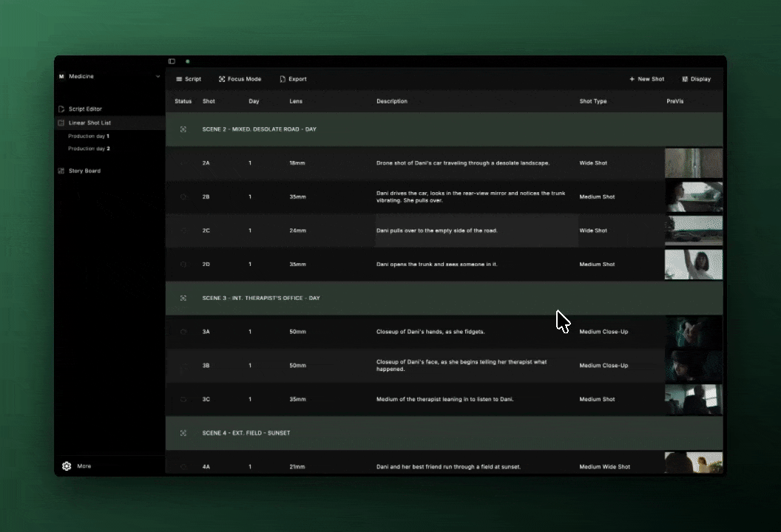
Task: Open the Medicine project dropdown
Action: coord(158,77)
